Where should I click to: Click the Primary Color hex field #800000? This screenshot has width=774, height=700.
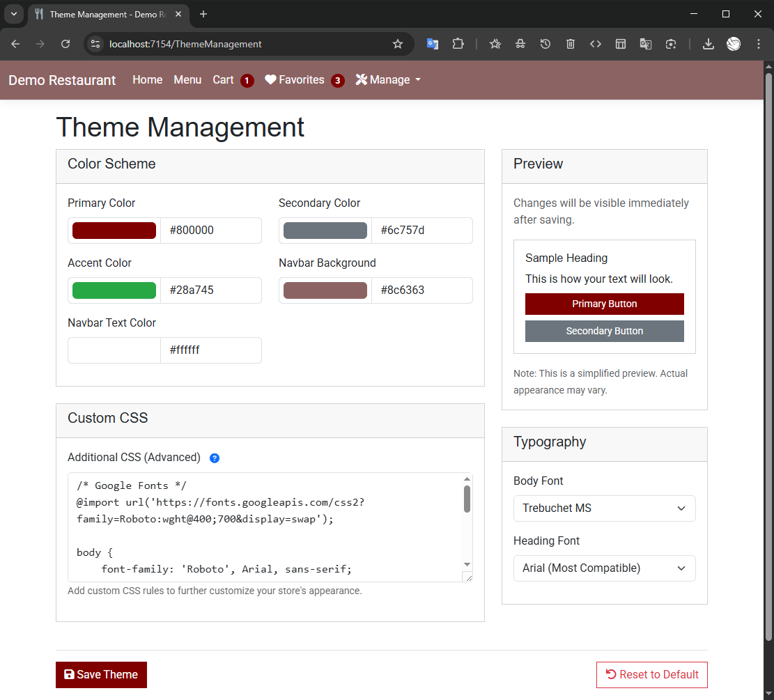(x=211, y=231)
